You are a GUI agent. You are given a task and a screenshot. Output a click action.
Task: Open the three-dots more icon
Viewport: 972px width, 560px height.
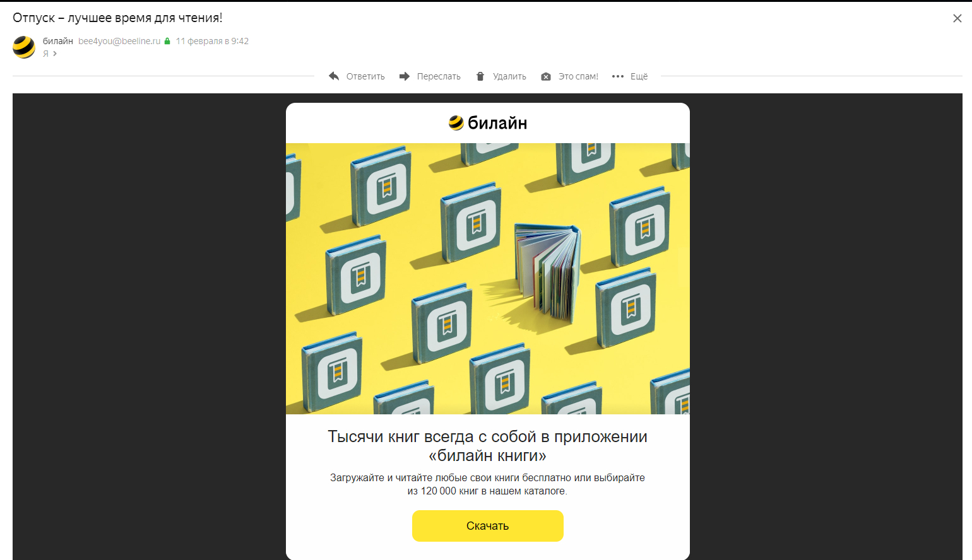(x=618, y=76)
